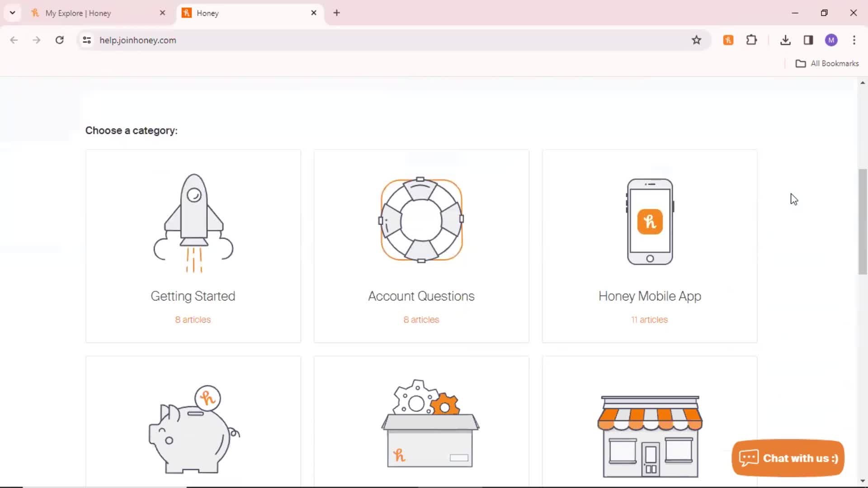Open the Downloads icon in toolbar
The height and width of the screenshot is (488, 868).
[x=785, y=40]
